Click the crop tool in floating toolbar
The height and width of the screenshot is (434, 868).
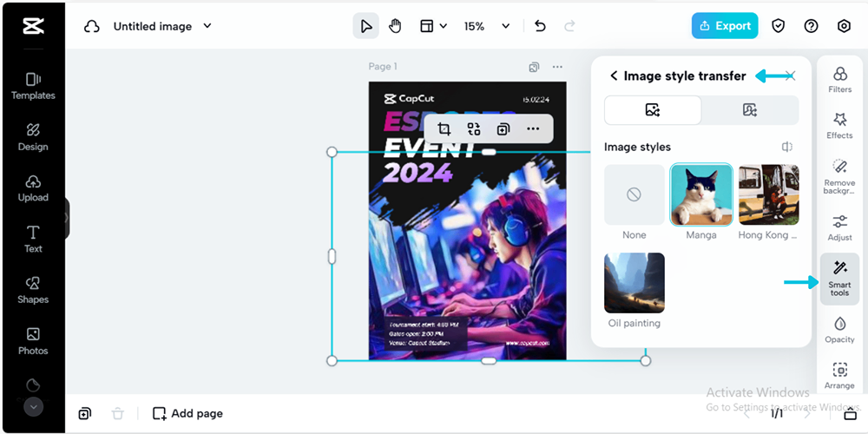point(444,129)
